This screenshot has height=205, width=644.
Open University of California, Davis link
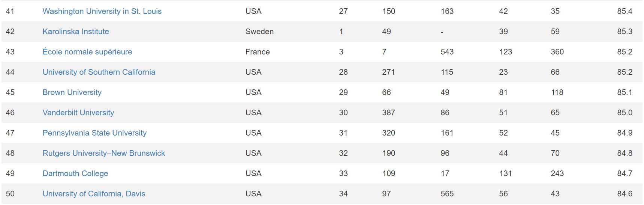94,194
